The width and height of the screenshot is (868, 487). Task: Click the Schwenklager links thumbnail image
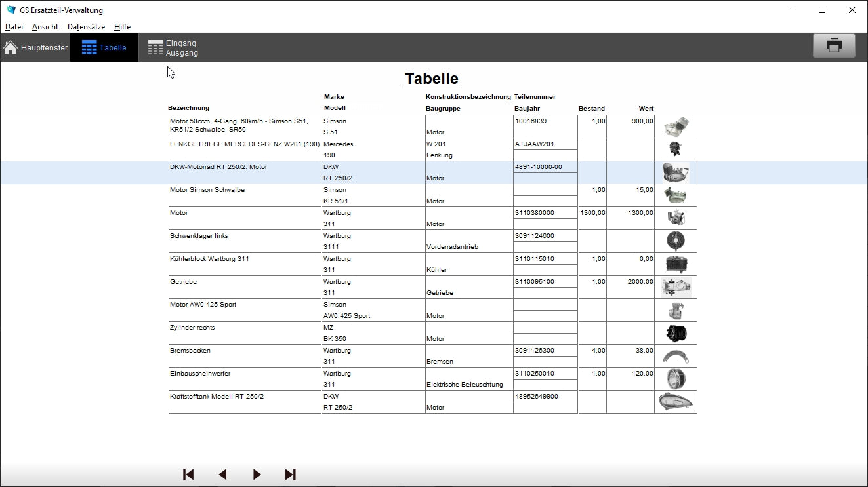coord(675,241)
